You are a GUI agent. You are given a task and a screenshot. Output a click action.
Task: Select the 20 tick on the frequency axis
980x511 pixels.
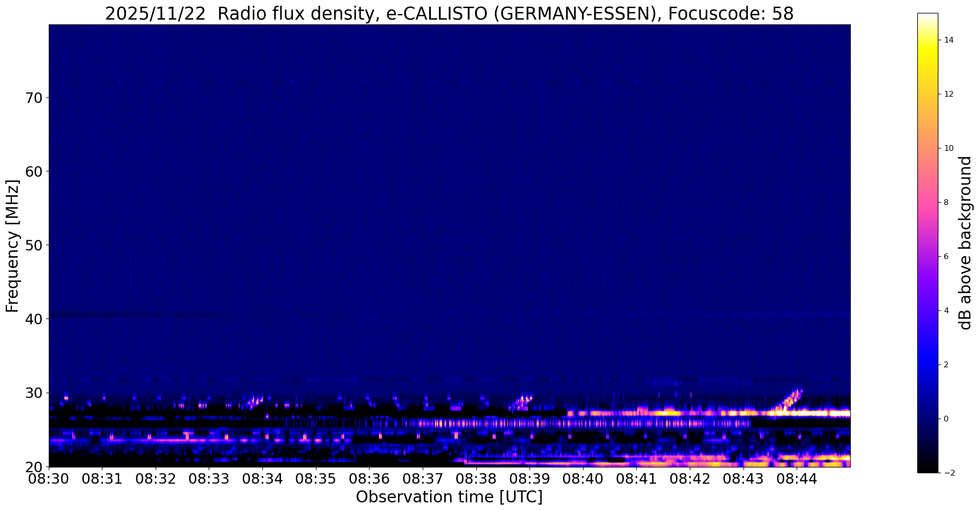[33, 466]
